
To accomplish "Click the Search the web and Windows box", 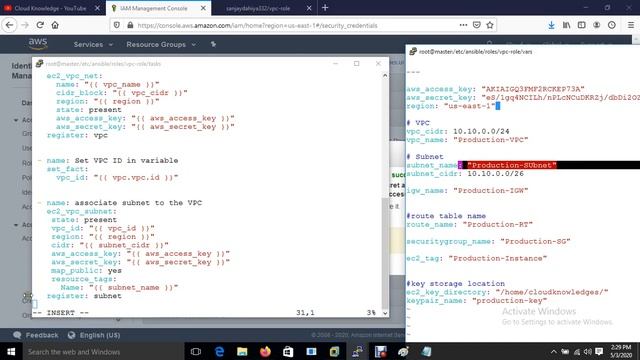I will click(x=102, y=351).
